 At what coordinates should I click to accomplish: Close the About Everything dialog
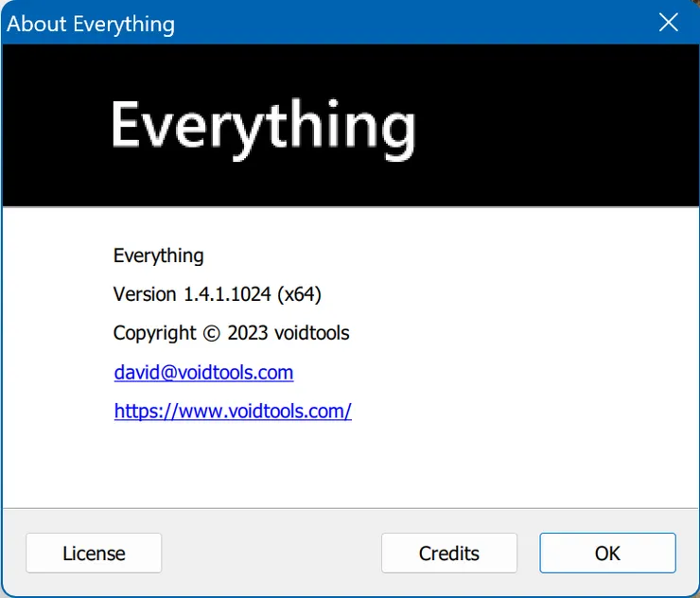click(x=668, y=23)
